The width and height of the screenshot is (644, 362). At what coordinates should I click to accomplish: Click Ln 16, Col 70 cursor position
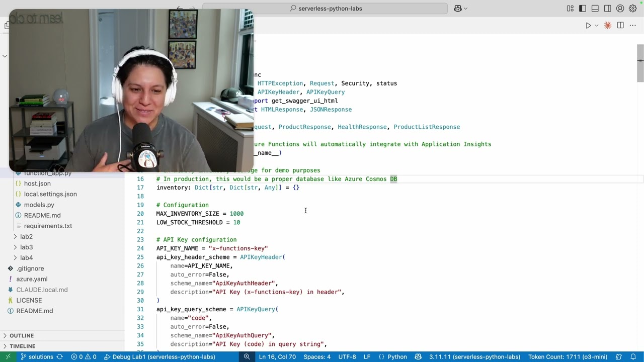277,357
